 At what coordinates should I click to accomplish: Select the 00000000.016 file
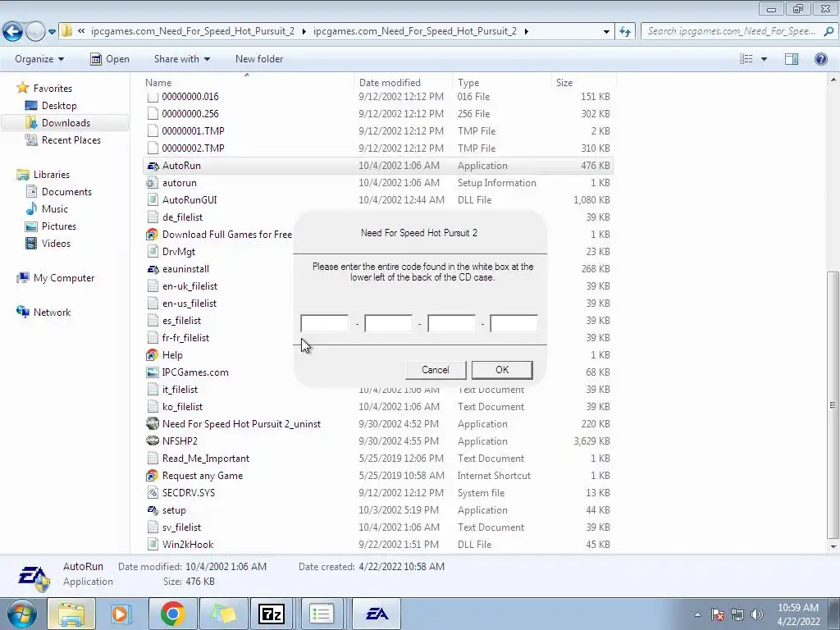[x=190, y=97]
